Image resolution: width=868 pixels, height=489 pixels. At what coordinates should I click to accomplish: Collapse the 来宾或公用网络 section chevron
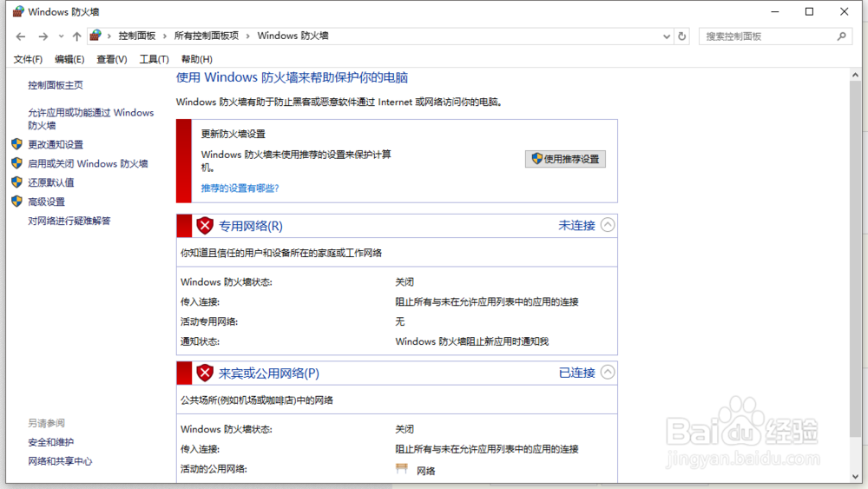[608, 372]
